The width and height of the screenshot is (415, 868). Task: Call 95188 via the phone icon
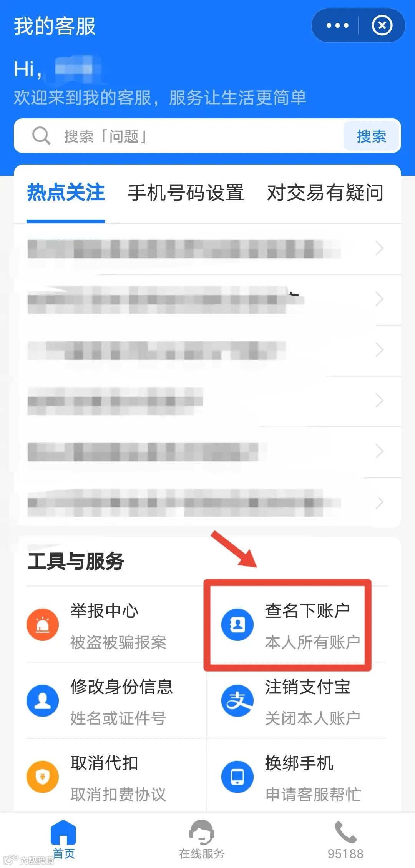point(345,832)
